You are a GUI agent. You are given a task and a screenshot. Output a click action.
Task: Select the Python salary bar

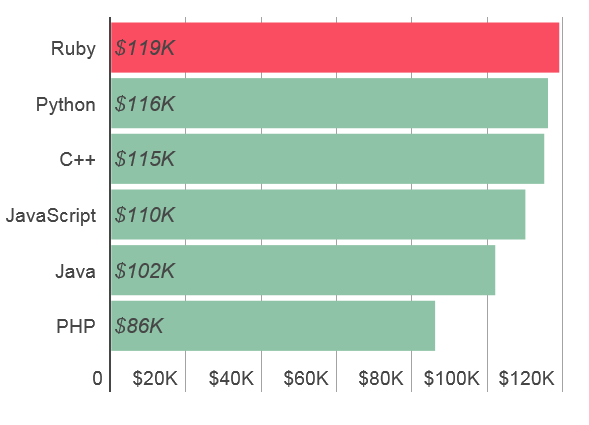[x=329, y=103]
